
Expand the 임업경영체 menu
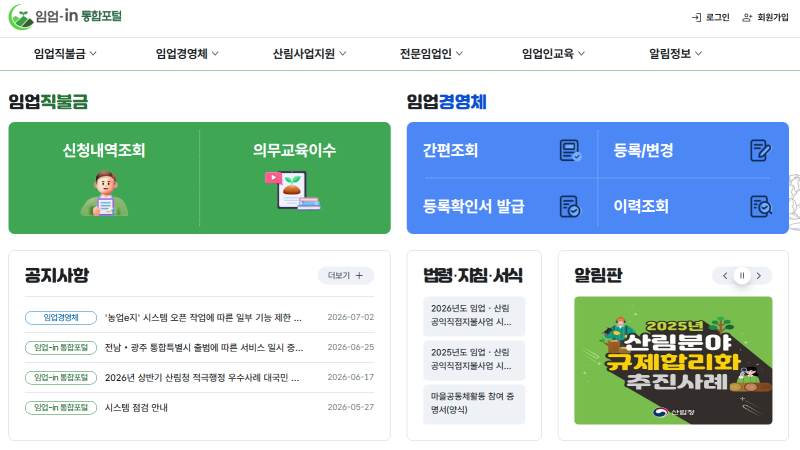pyautogui.click(x=187, y=54)
